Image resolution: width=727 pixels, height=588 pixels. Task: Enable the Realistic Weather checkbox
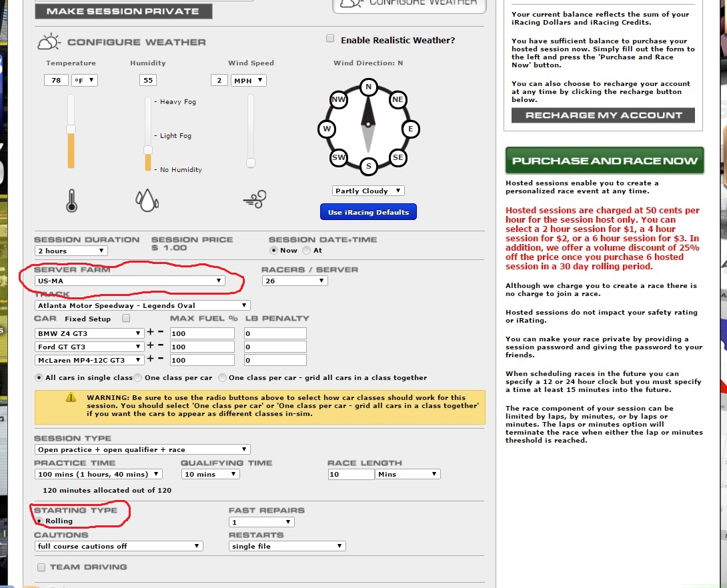(330, 39)
